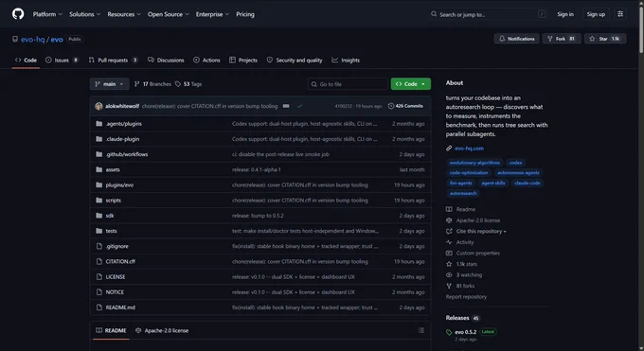Switch to the Issues tab

[62, 60]
